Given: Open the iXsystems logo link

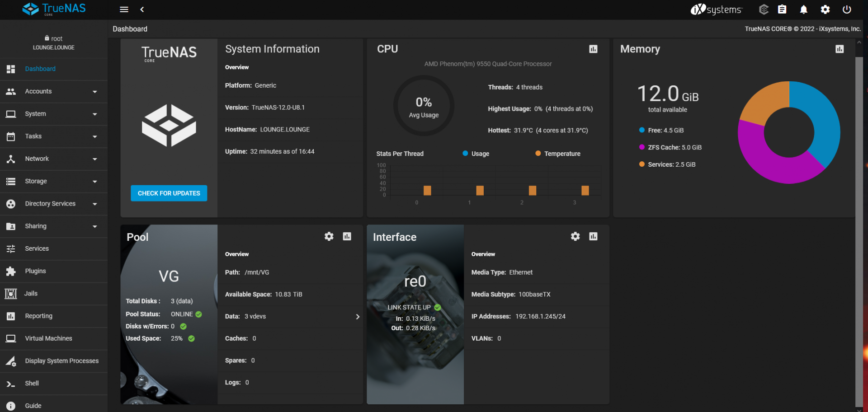Looking at the screenshot, I should (717, 9).
